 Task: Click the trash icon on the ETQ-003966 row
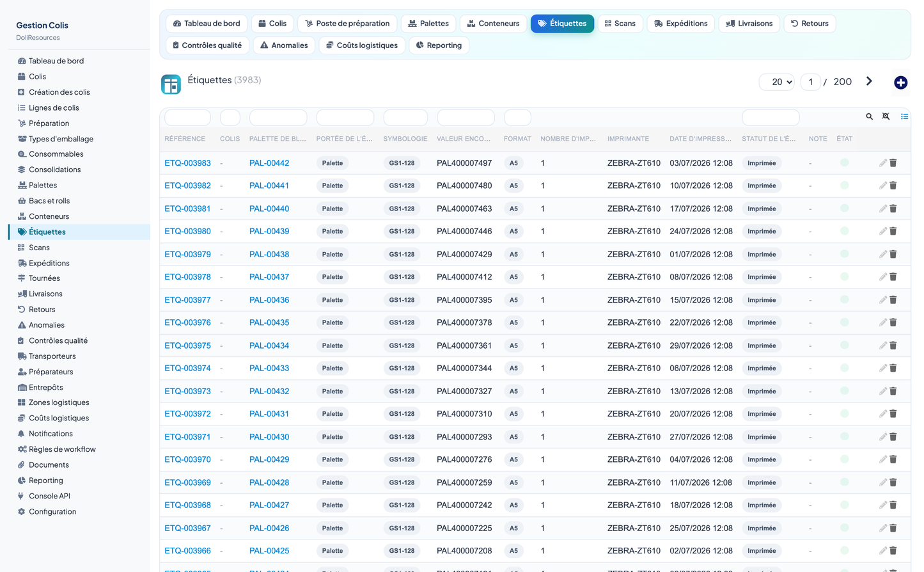(893, 551)
